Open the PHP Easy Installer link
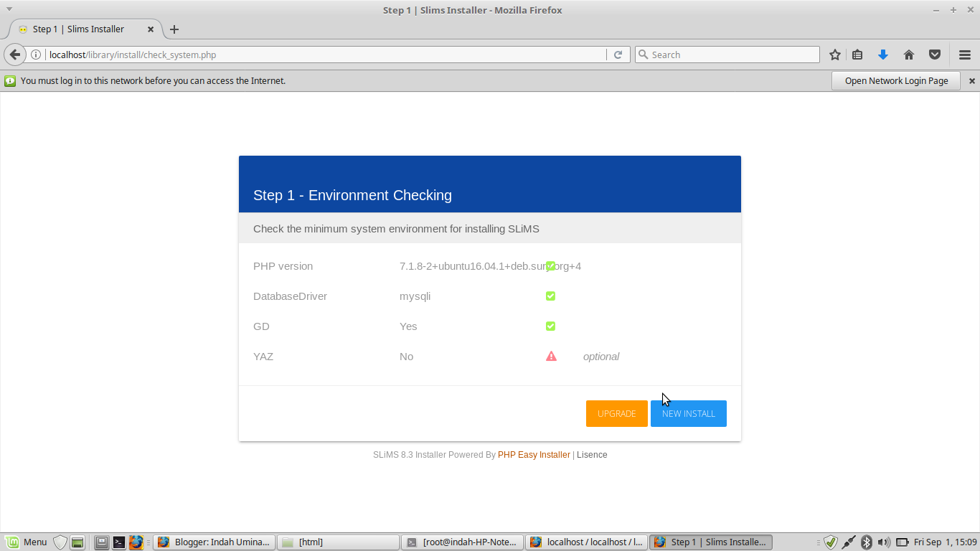The image size is (980, 551). pos(534,455)
